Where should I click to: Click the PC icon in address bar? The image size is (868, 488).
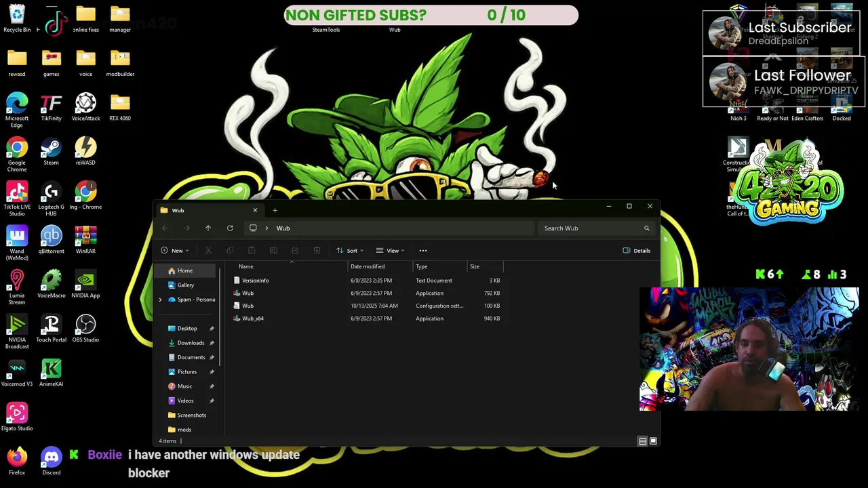[253, 228]
